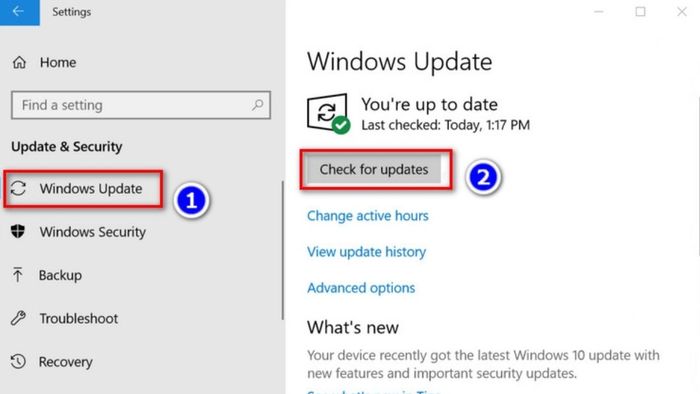Click the Troubleshoot wrench icon
700x394 pixels.
[x=18, y=318]
